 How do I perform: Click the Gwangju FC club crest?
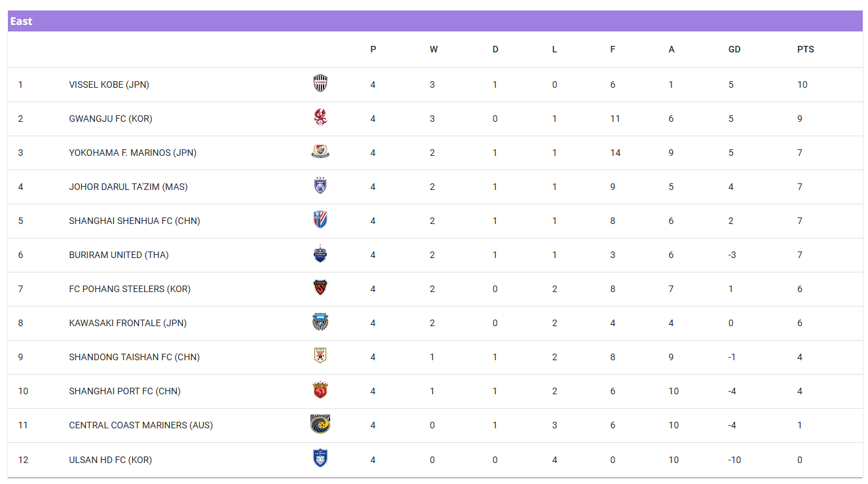pos(320,118)
